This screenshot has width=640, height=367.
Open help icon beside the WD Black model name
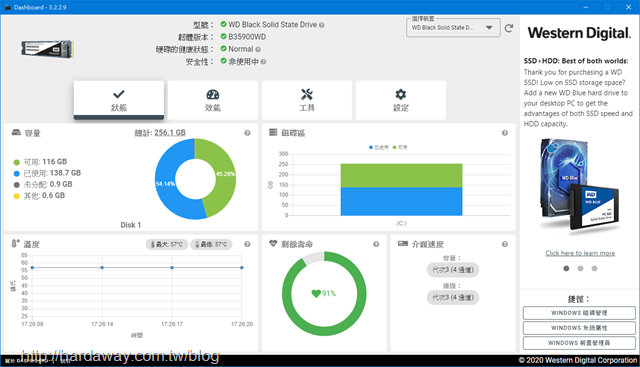[322, 25]
